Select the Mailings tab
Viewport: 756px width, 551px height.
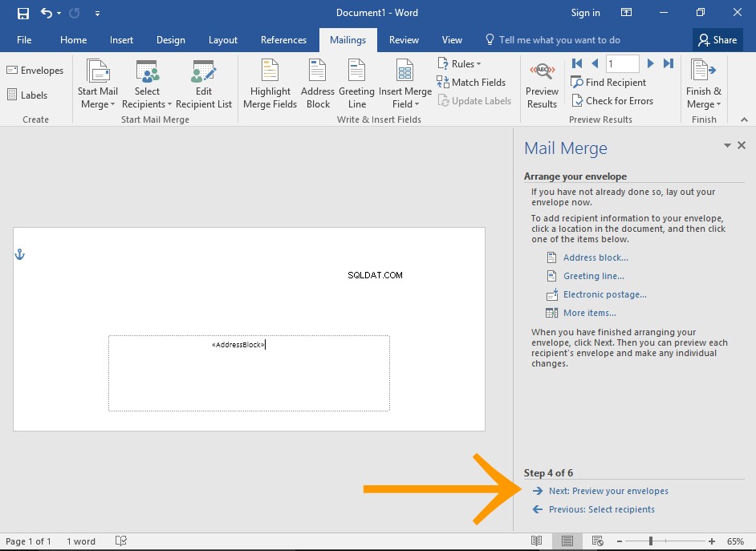[348, 40]
